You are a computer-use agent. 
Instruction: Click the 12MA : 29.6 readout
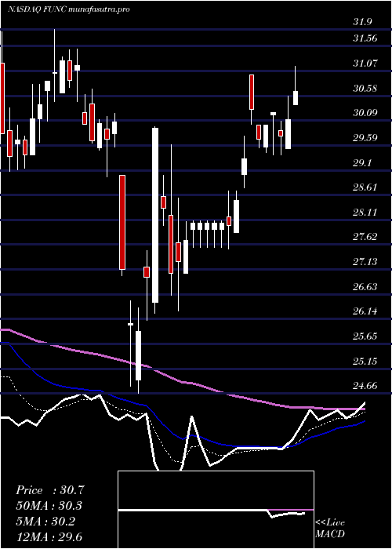[50, 537]
